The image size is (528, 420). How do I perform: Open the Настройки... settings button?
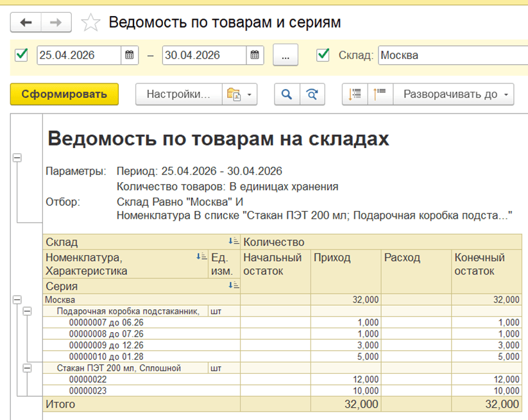(x=178, y=94)
